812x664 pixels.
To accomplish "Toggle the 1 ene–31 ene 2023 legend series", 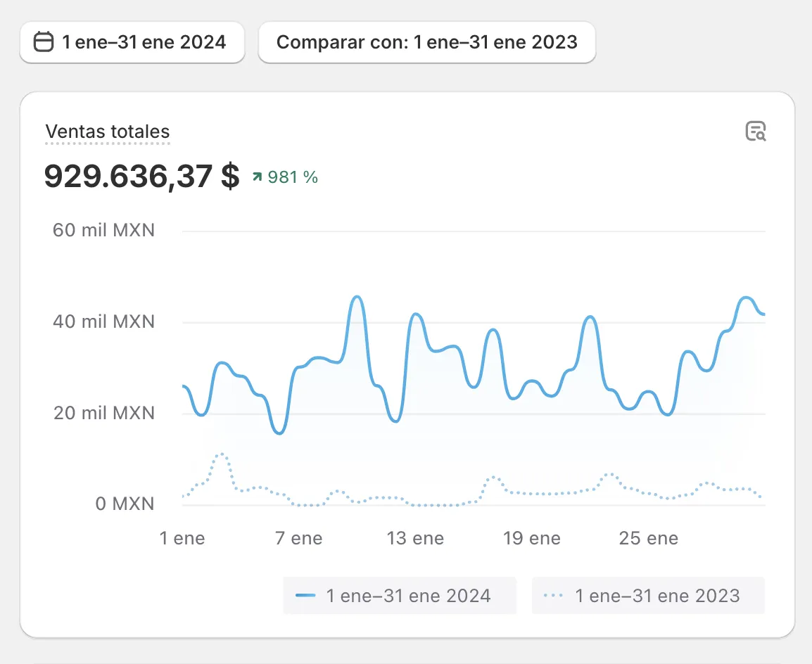I will pyautogui.click(x=648, y=596).
